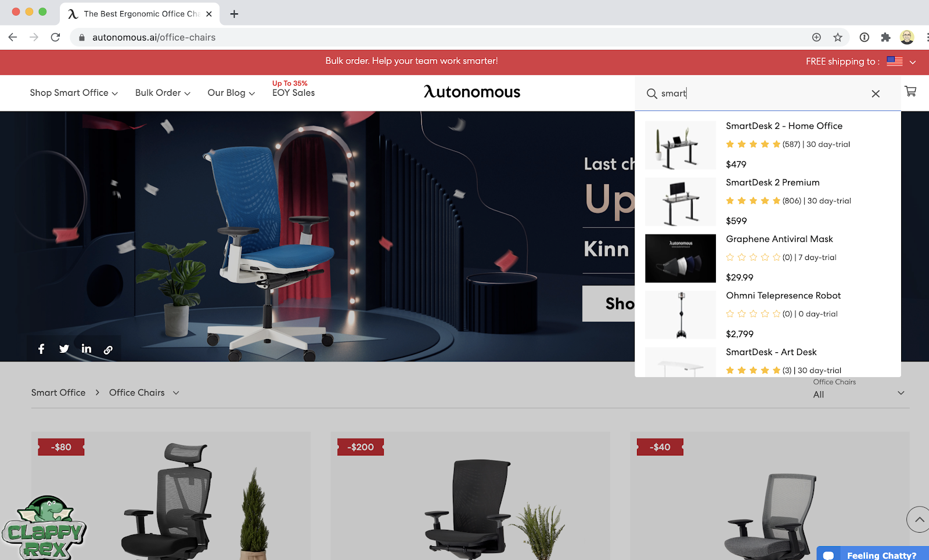This screenshot has width=929, height=560.
Task: Open SmartDesk 2 Premium result
Action: (x=773, y=182)
